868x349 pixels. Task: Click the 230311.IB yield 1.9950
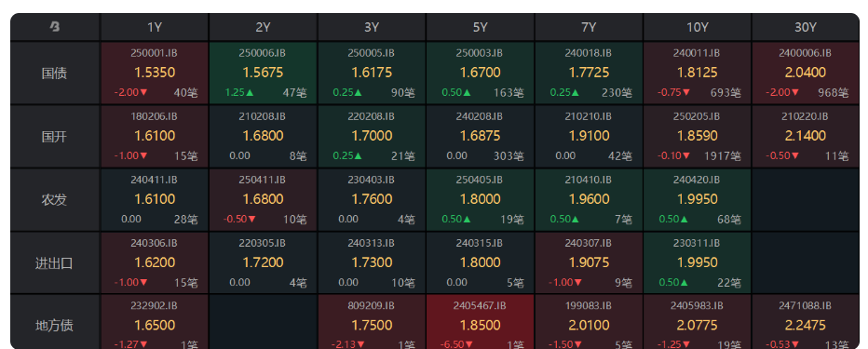point(697,262)
